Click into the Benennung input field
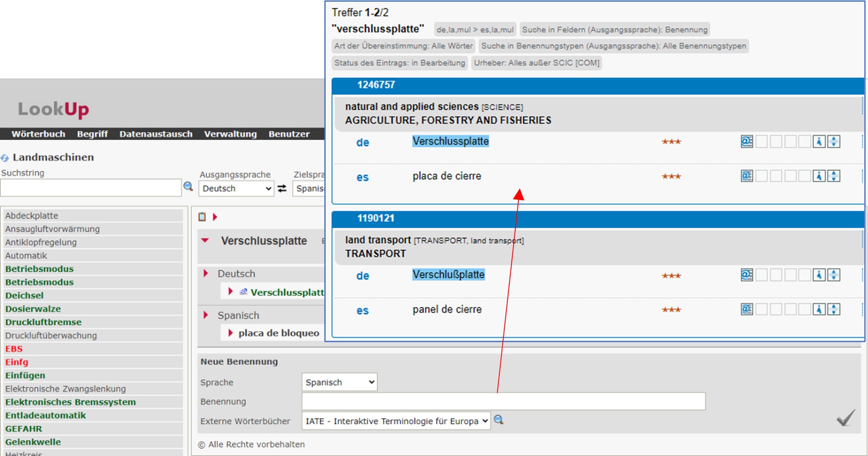The image size is (868, 456). tap(504, 401)
